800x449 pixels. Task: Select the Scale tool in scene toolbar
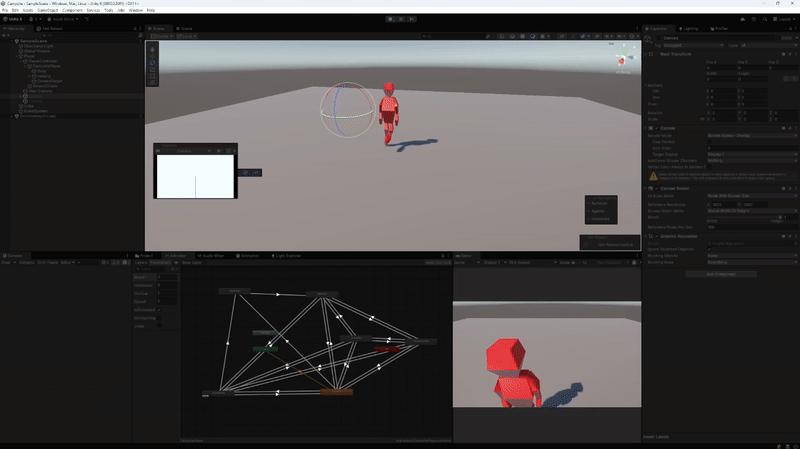click(x=152, y=69)
